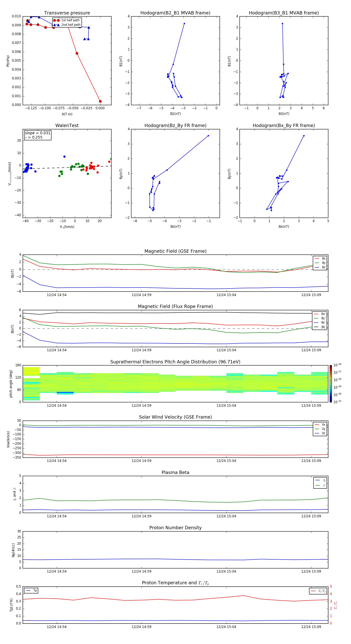Image resolution: width=351 pixels, height=644 pixels.
Task: Click the red Te/Tp right-hand axis label
Action: click(x=336, y=605)
